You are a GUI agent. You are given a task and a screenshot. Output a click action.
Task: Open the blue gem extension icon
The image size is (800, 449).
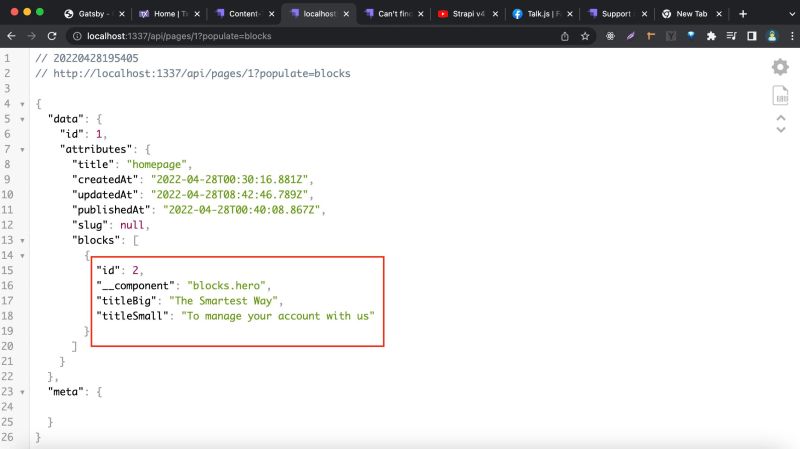click(691, 36)
